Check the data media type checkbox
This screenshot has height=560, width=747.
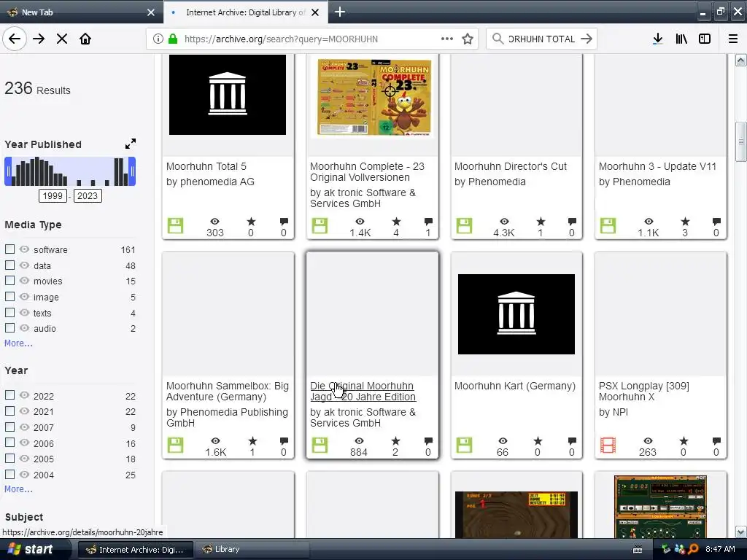[x=9, y=265]
